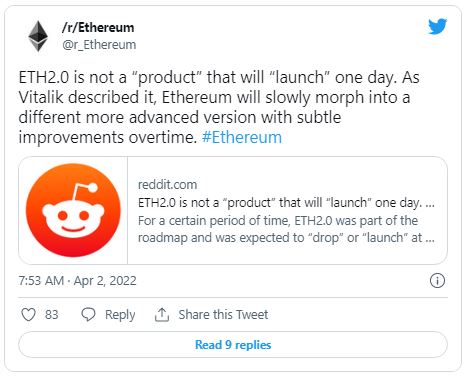Open the link card headline about ETH2.0
The width and height of the screenshot is (466, 377).
tap(286, 203)
